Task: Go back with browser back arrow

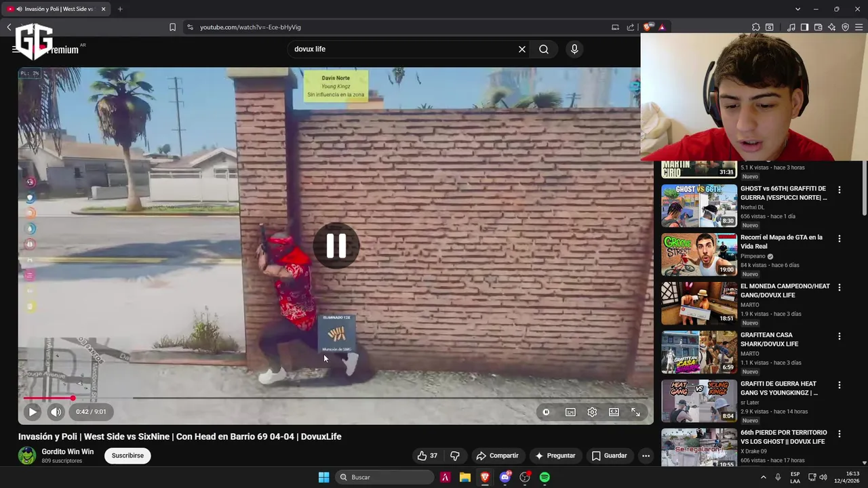Action: pyautogui.click(x=9, y=27)
